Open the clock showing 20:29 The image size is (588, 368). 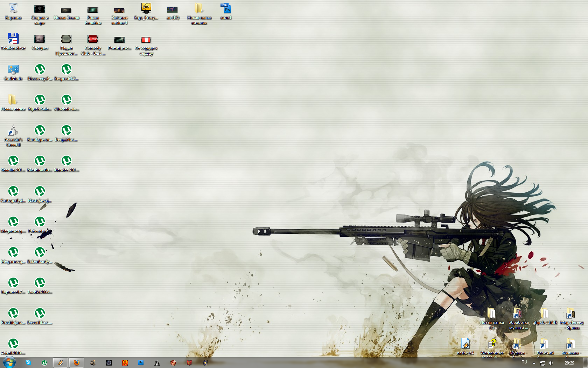tap(569, 363)
